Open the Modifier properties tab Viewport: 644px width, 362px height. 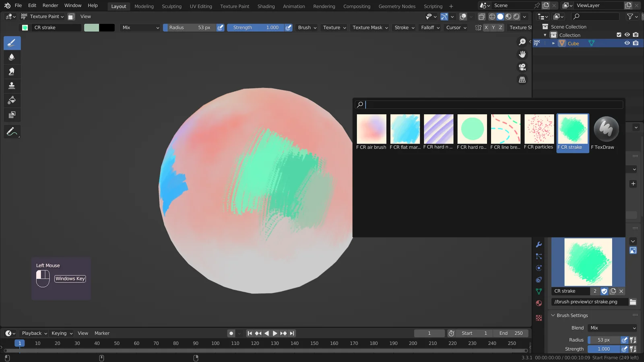(539, 245)
